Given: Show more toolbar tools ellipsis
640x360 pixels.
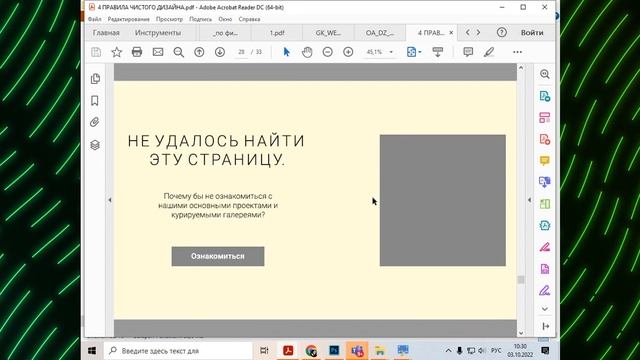Looking at the screenshot, I should (518, 52).
